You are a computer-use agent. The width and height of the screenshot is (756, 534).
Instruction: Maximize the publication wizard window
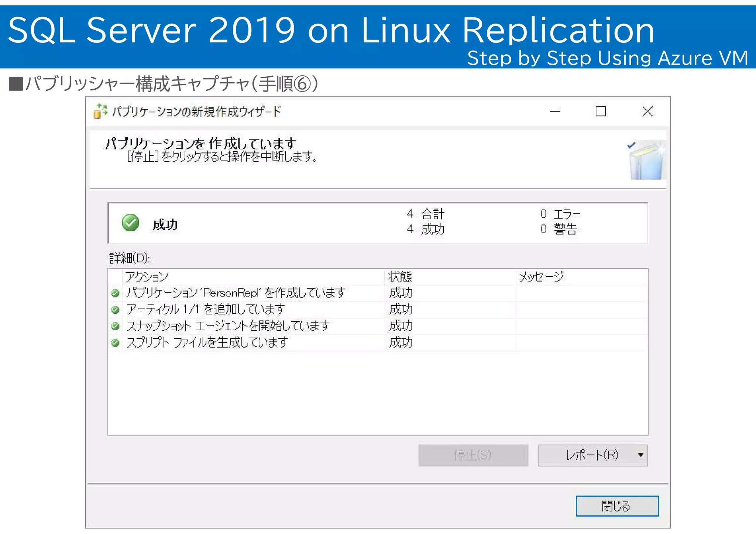pyautogui.click(x=601, y=111)
